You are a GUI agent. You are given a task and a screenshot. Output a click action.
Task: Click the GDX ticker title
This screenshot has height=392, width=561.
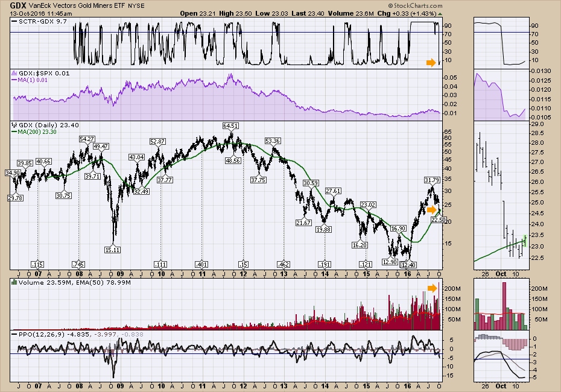(x=17, y=5)
